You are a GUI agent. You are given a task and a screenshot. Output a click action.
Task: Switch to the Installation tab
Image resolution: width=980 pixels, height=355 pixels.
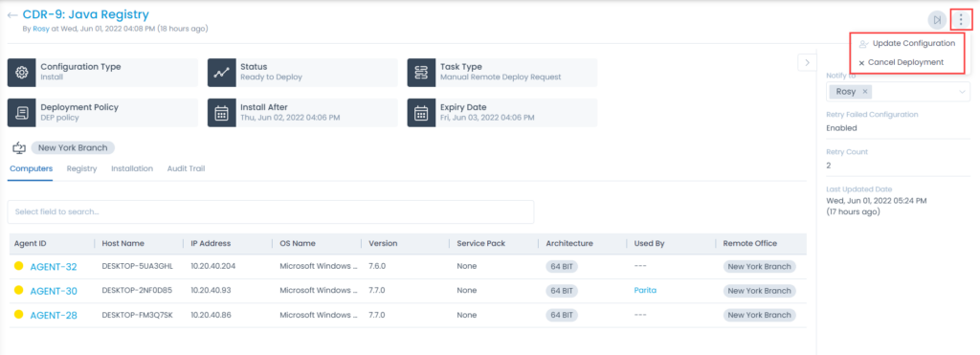pos(132,168)
